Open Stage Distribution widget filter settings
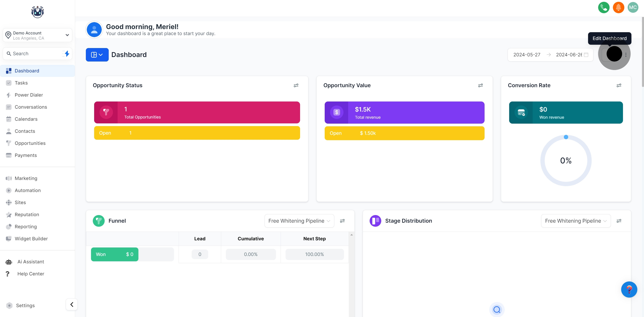 (x=619, y=221)
